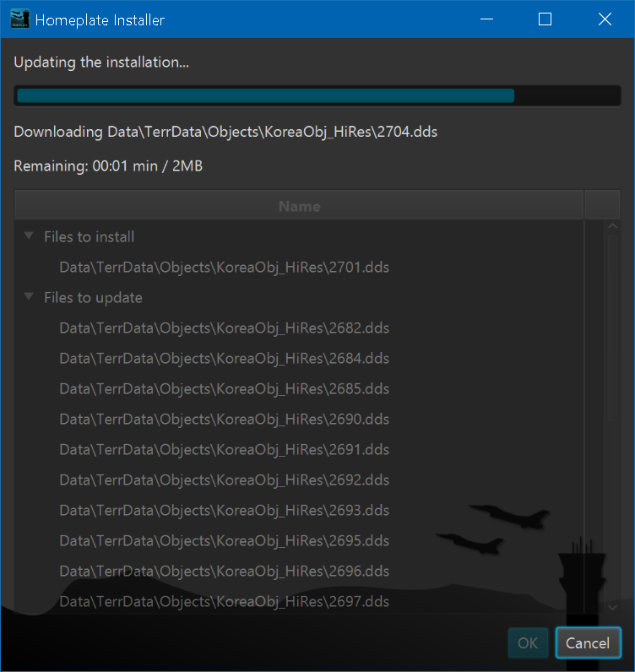Image resolution: width=635 pixels, height=672 pixels.
Task: Click the Name column header
Action: [299, 206]
